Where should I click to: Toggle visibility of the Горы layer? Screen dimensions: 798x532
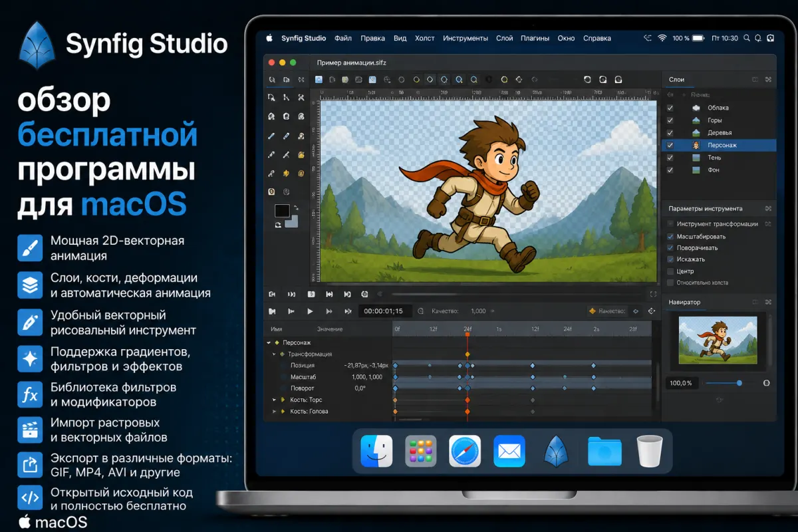[670, 120]
